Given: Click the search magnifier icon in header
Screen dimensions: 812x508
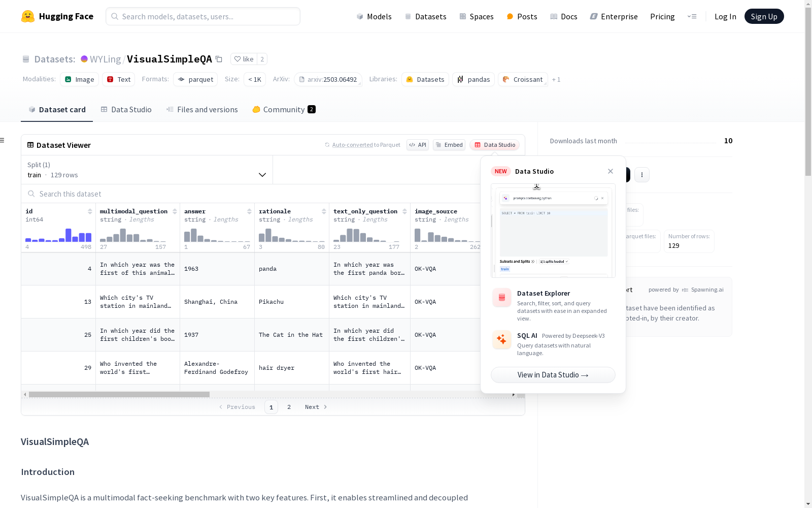Looking at the screenshot, I should tap(115, 16).
